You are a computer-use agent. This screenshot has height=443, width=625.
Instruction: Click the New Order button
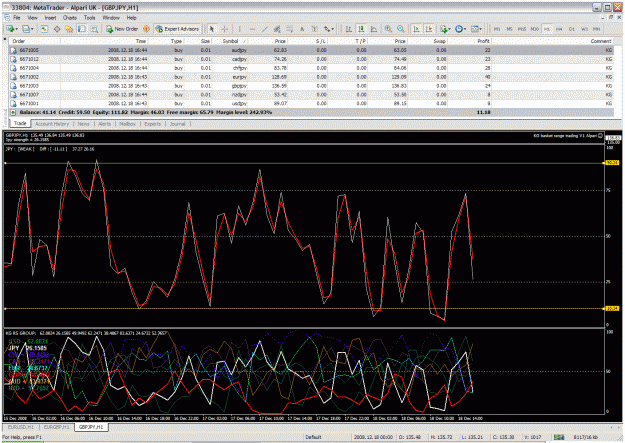[122, 29]
